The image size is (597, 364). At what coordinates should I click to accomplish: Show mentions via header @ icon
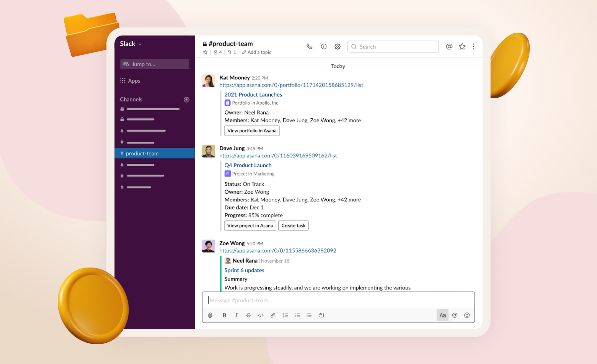tap(449, 46)
